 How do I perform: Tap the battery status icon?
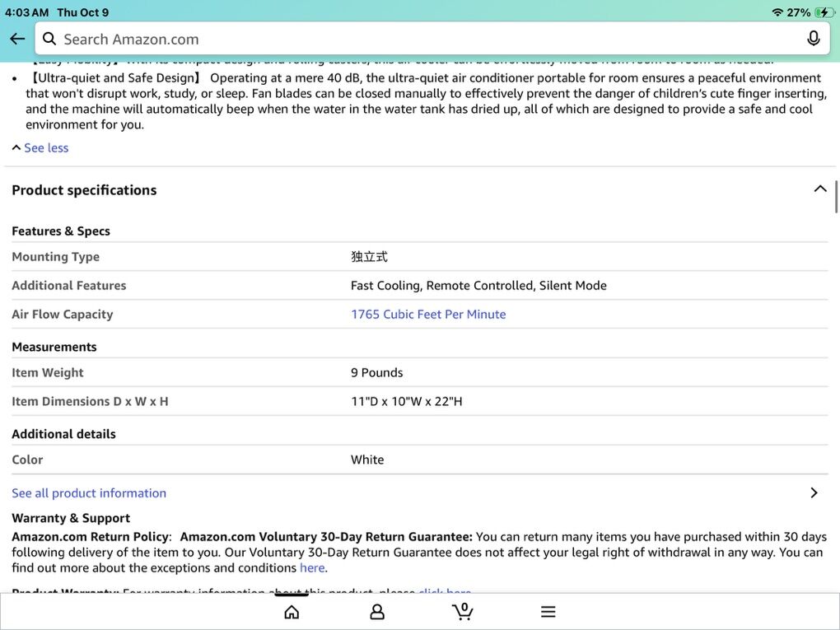(x=824, y=12)
